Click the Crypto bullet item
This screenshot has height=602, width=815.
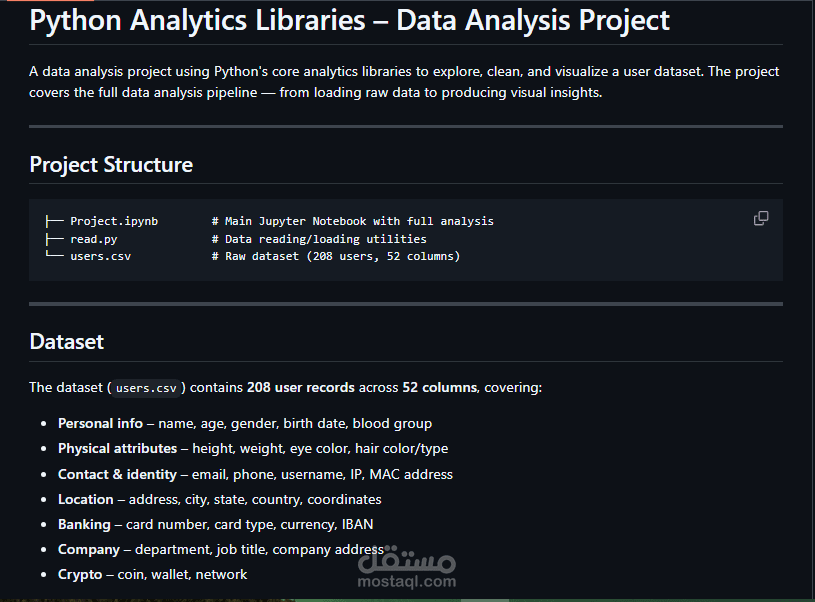point(152,574)
